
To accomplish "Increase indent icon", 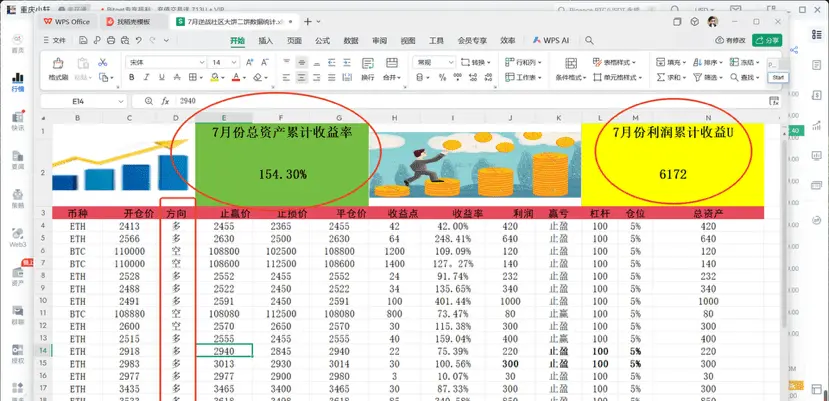I will [347, 62].
